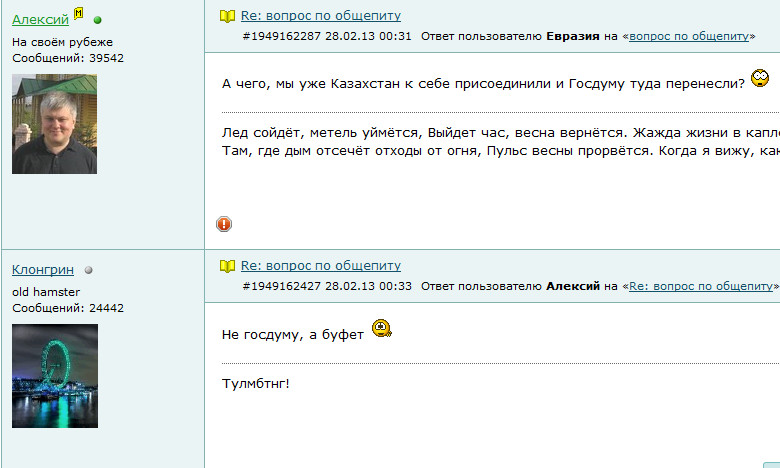Open the post title in message #1949162287

click(x=321, y=16)
